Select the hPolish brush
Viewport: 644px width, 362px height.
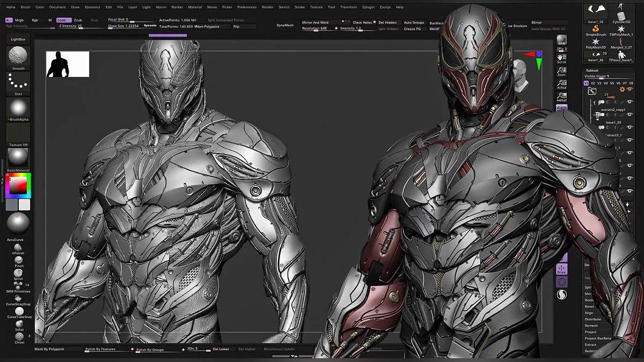(18, 248)
